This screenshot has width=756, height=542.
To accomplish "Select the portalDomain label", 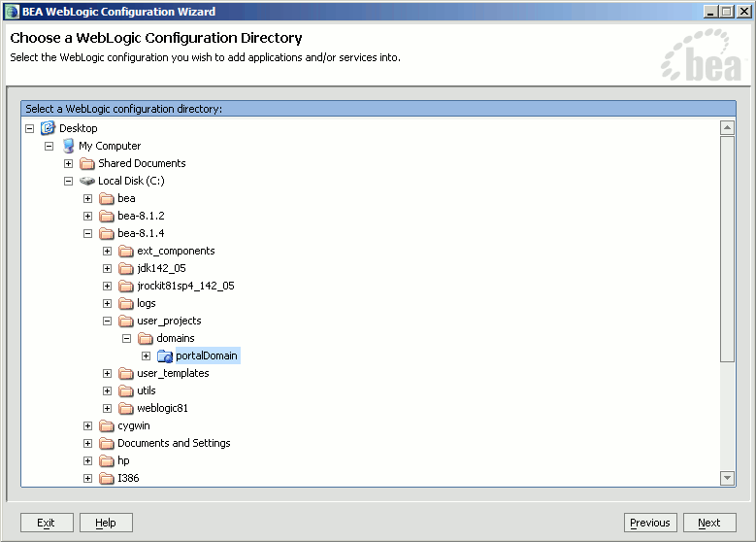I will coord(208,356).
